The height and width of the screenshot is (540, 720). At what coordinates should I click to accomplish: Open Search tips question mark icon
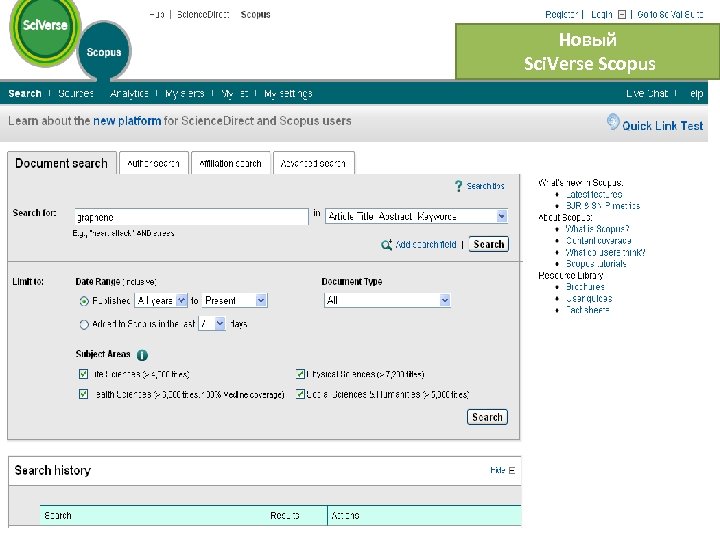458,186
